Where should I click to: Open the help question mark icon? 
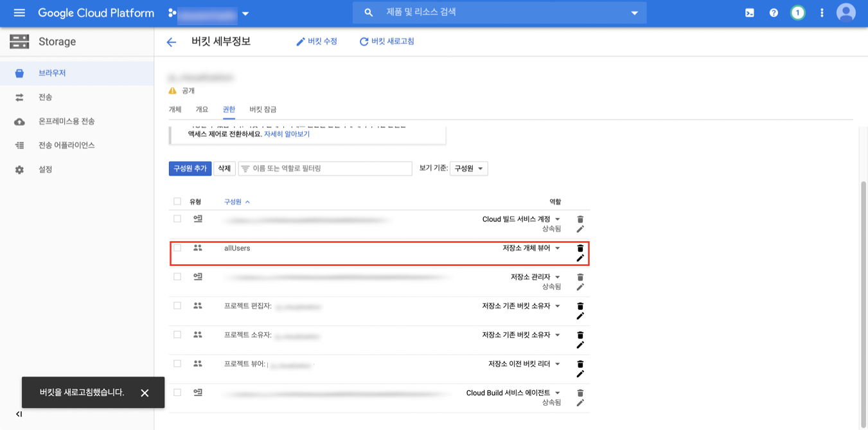pos(774,13)
